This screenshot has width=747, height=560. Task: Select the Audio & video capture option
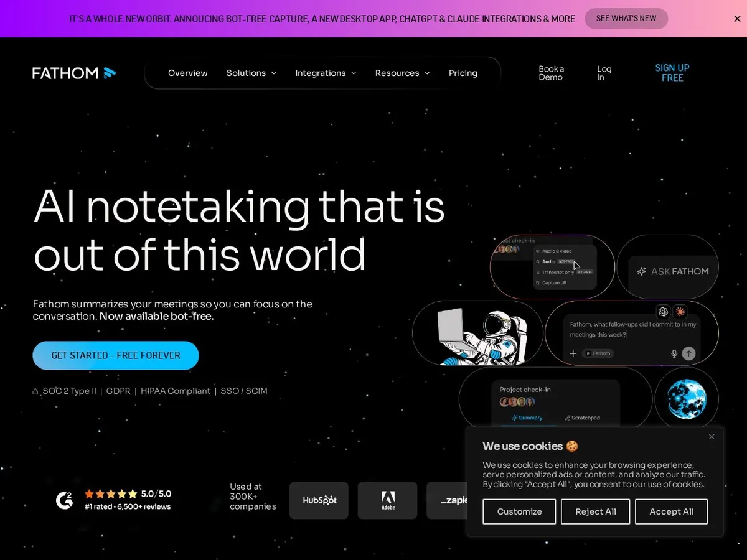coord(553,251)
